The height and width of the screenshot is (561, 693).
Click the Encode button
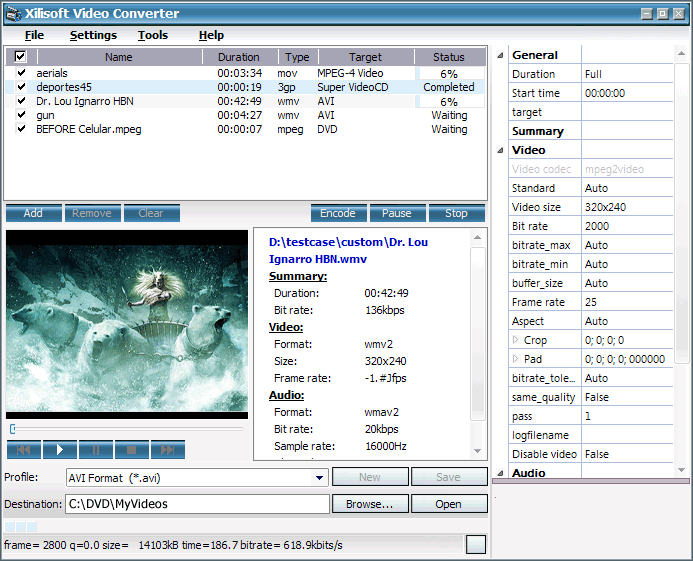pos(338,213)
